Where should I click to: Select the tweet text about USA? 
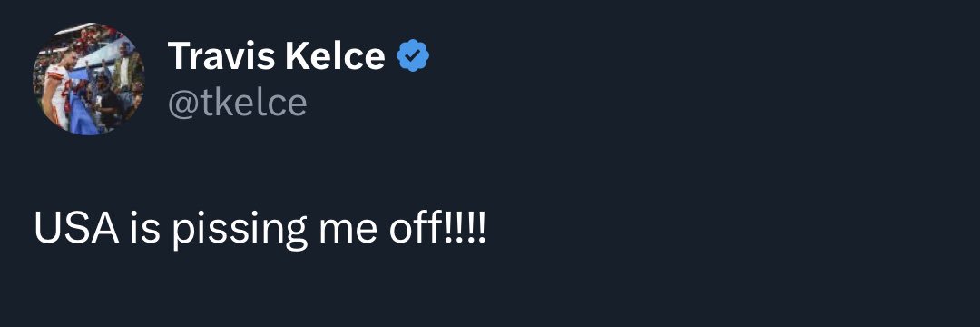pos(260,229)
